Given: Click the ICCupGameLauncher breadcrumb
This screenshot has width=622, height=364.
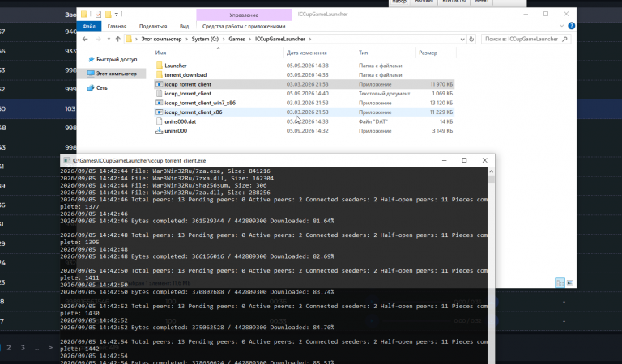Looking at the screenshot, I should pyautogui.click(x=280, y=39).
